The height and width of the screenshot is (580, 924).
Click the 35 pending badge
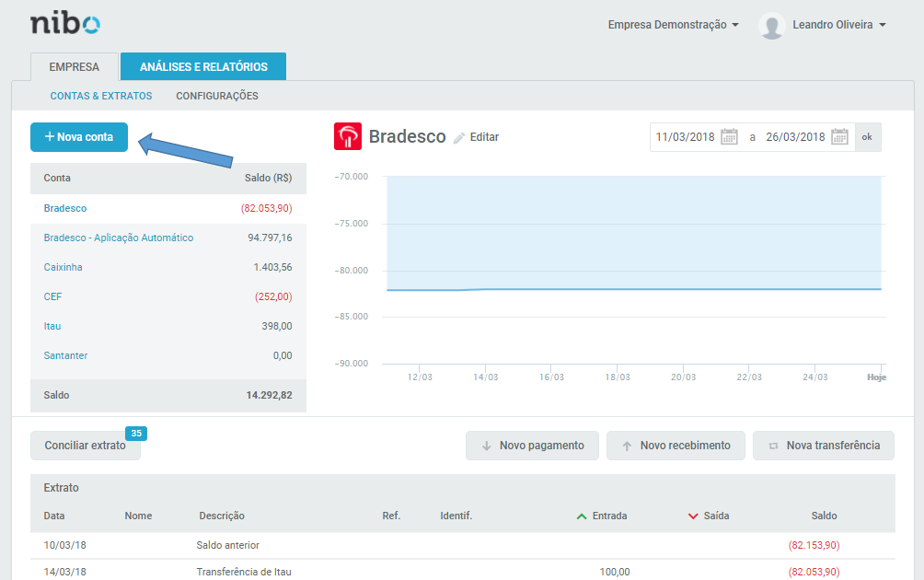point(136,434)
